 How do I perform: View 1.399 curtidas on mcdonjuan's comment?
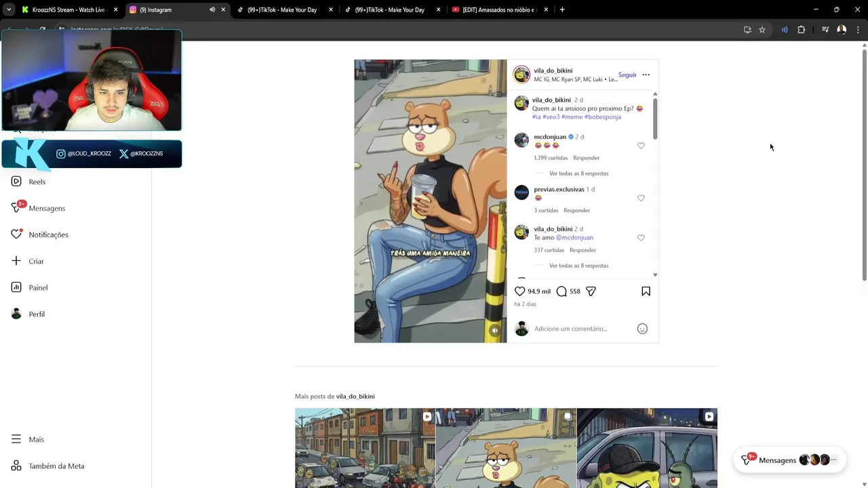point(551,158)
